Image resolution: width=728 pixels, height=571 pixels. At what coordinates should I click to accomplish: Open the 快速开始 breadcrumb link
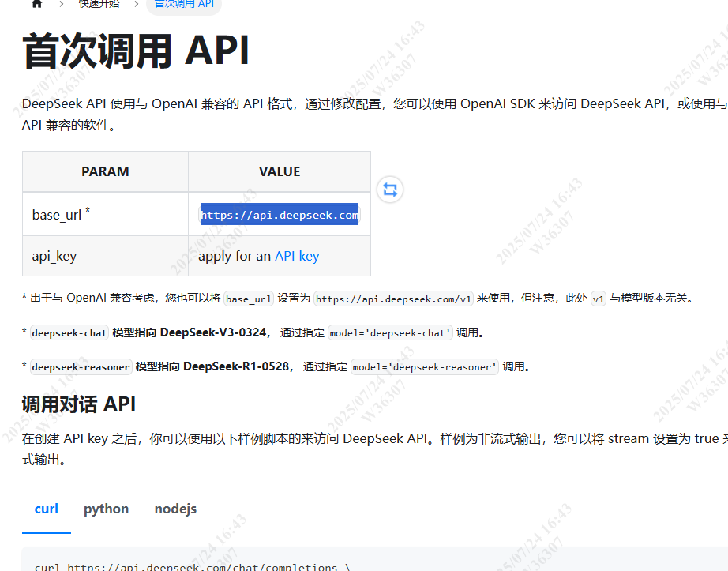[x=99, y=4]
